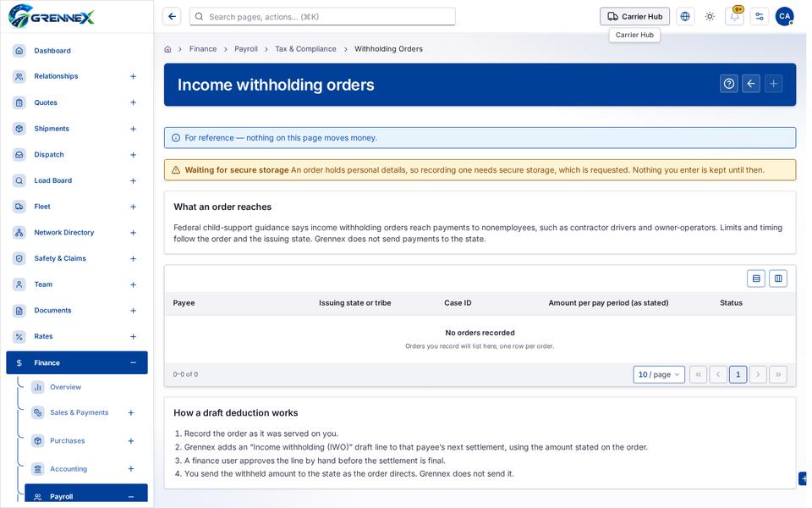
Task: Switch table to row density view
Action: pyautogui.click(x=756, y=279)
